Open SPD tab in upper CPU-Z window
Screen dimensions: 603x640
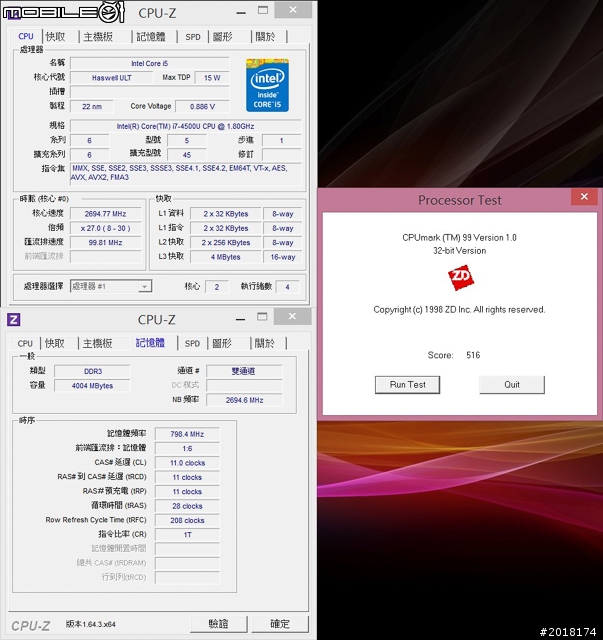(193, 37)
